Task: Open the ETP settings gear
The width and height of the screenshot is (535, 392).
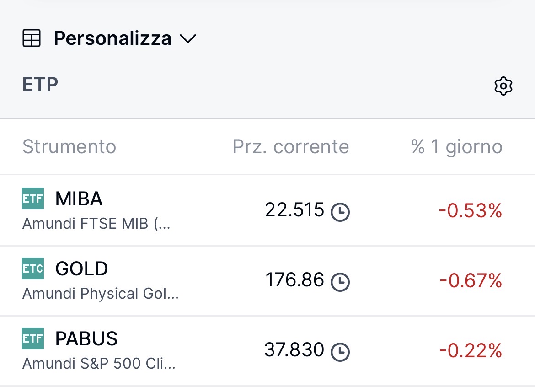Action: [503, 86]
